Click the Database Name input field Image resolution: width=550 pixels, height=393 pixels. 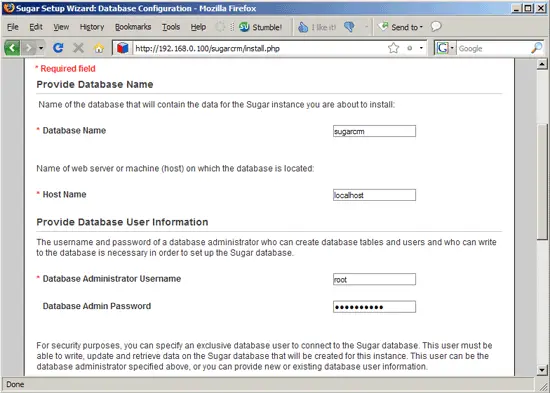(x=374, y=131)
